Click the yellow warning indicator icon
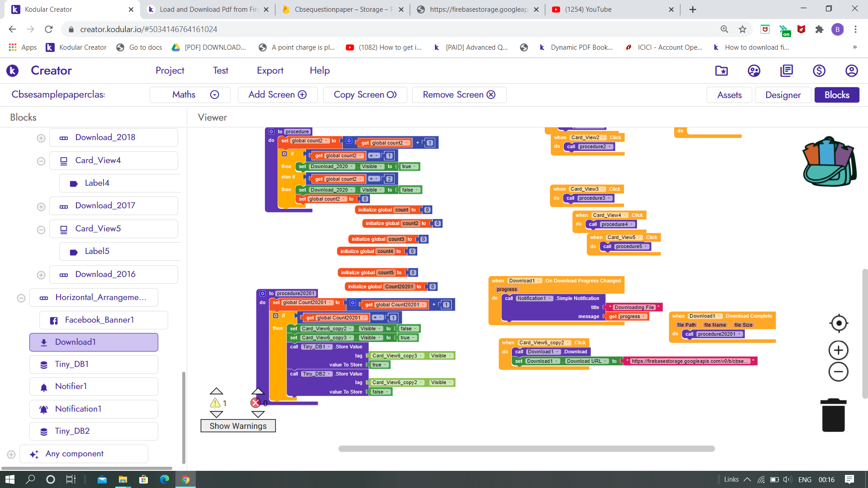The height and width of the screenshot is (488, 868). pyautogui.click(x=216, y=403)
